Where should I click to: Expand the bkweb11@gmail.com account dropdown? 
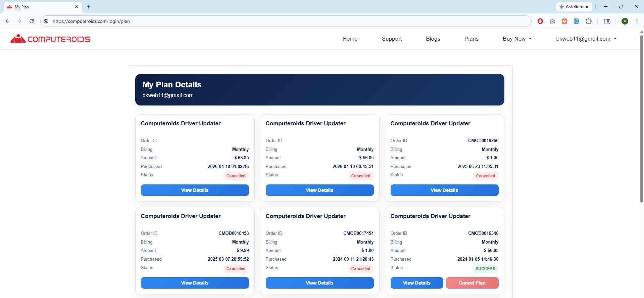click(586, 39)
